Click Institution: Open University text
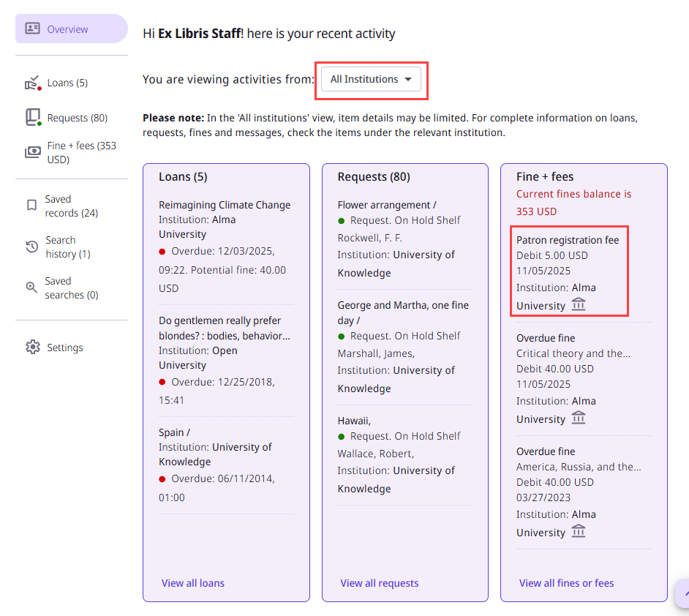 [197, 358]
